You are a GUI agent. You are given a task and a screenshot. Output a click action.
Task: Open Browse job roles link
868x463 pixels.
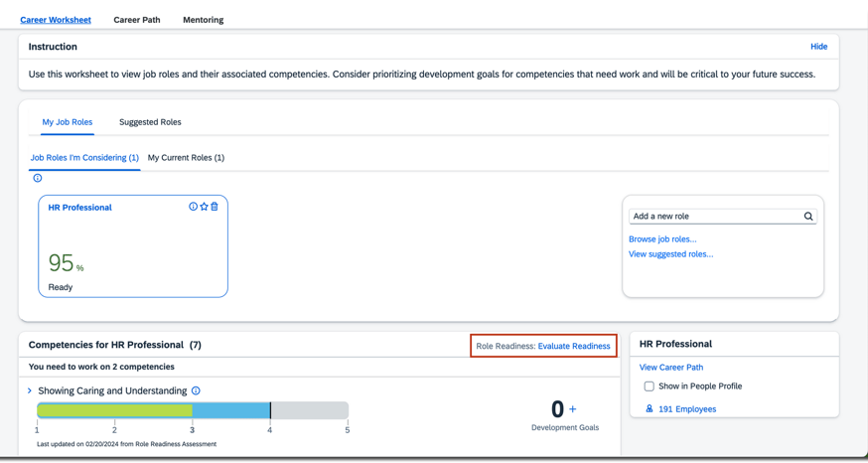coord(662,239)
